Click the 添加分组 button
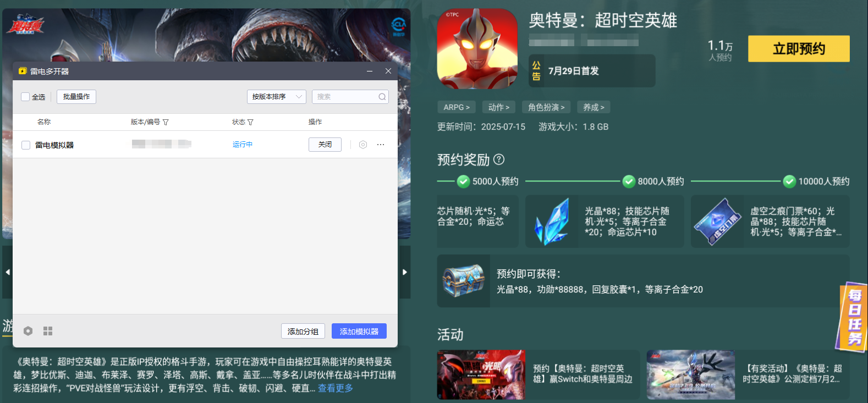This screenshot has height=403, width=868. (303, 331)
